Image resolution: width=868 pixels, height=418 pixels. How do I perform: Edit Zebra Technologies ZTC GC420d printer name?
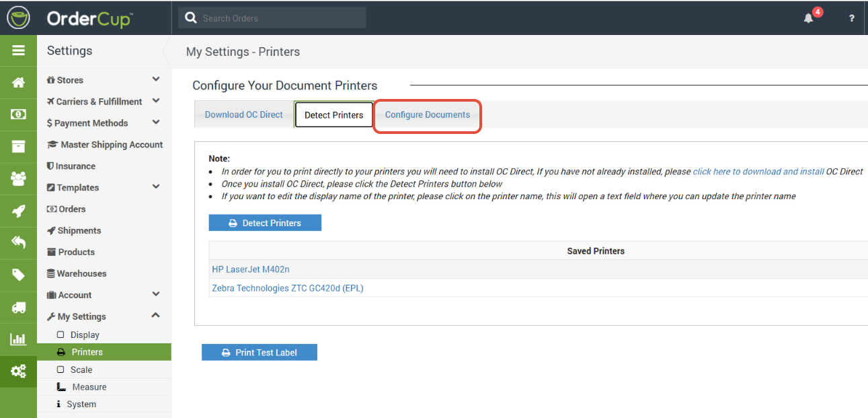(288, 288)
